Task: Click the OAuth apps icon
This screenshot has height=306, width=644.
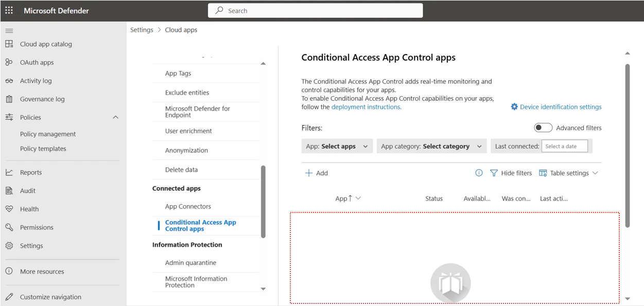Action: (9, 62)
